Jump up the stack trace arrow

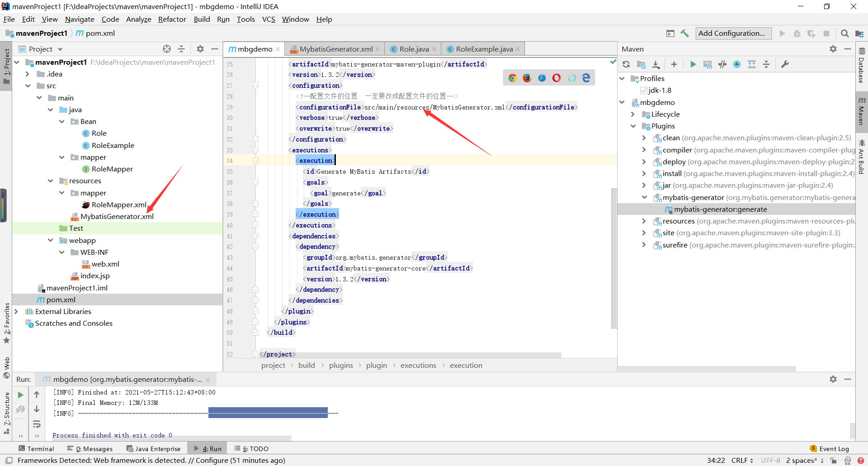click(37, 395)
